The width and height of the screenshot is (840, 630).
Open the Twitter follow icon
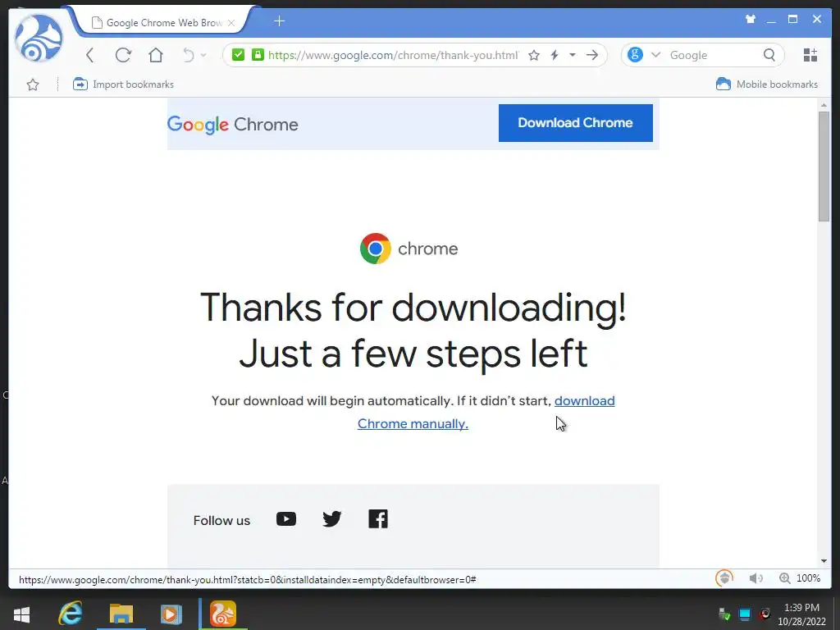pyautogui.click(x=331, y=518)
